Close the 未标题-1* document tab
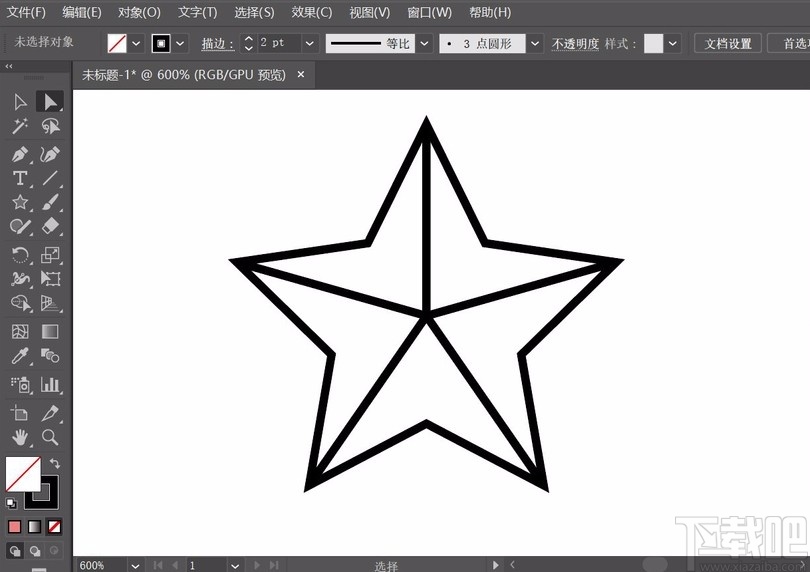The image size is (810, 572). pyautogui.click(x=301, y=75)
